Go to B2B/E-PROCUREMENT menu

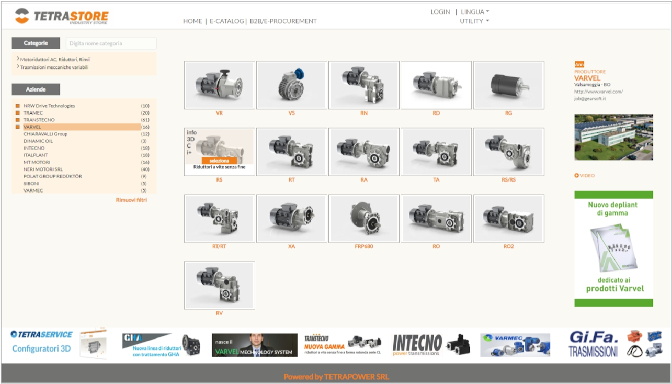coord(283,21)
